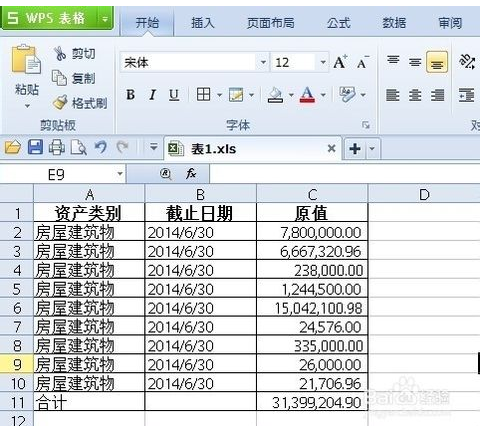Toggle Bold formatting
The width and height of the screenshot is (480, 426).
(x=131, y=95)
